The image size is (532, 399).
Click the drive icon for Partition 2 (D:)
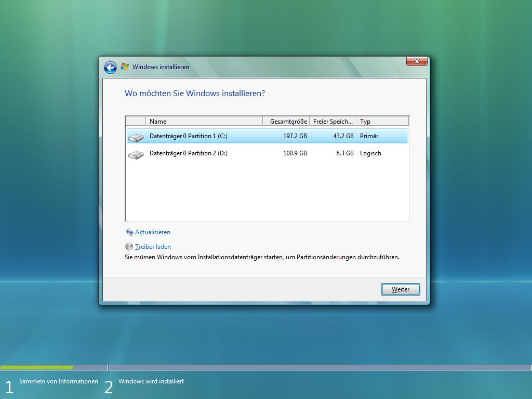[x=136, y=154]
